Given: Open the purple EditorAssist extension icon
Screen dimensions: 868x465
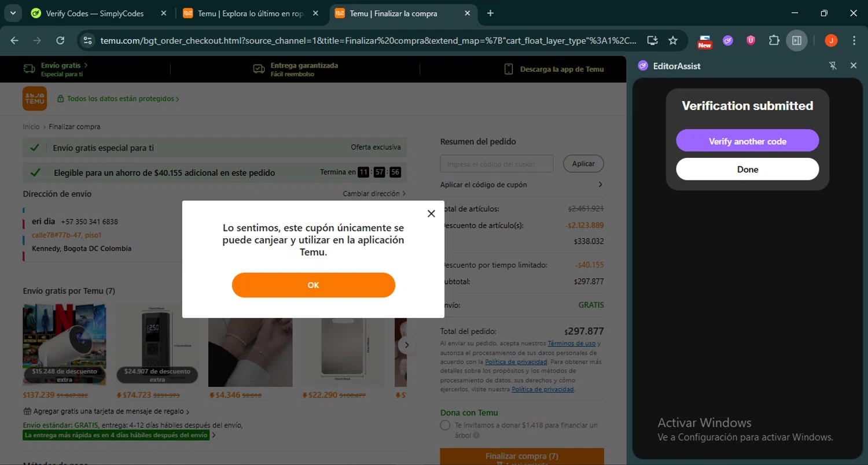Looking at the screenshot, I should [x=728, y=40].
